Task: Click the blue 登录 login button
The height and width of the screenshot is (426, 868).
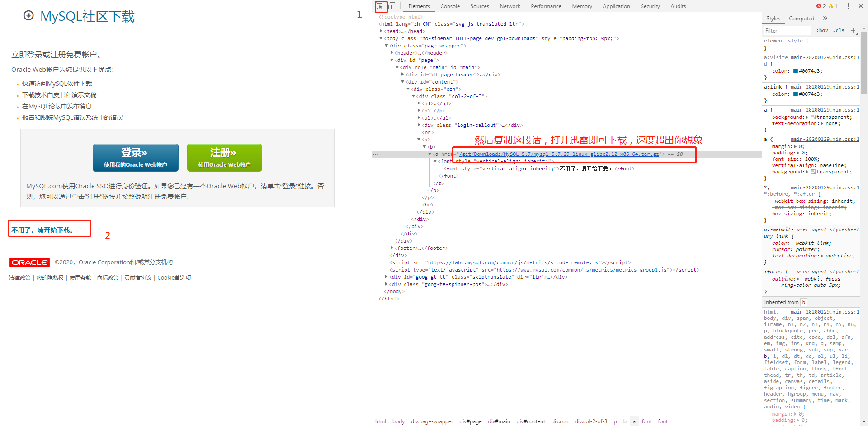Action: point(136,158)
